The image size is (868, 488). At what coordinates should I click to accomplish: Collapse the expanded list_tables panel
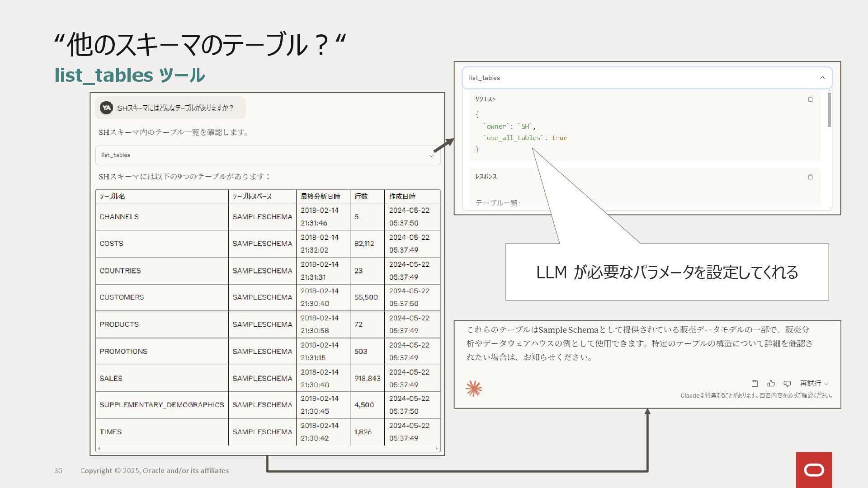(x=822, y=78)
